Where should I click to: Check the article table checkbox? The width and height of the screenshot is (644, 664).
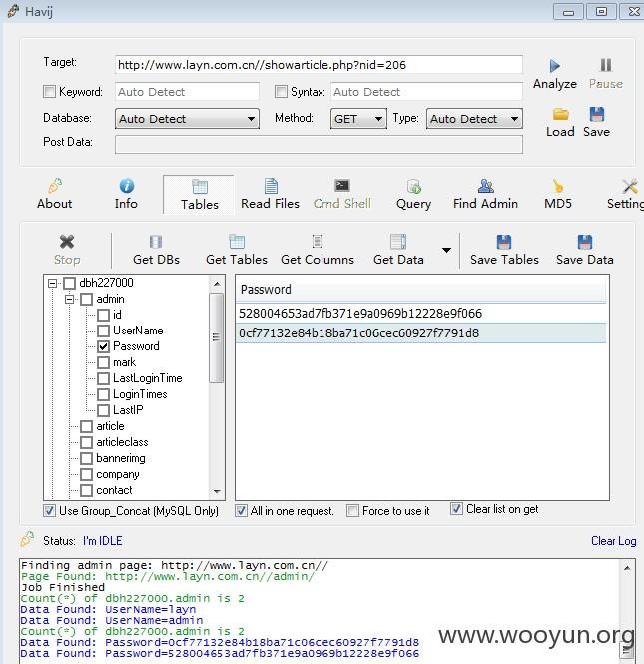click(87, 427)
